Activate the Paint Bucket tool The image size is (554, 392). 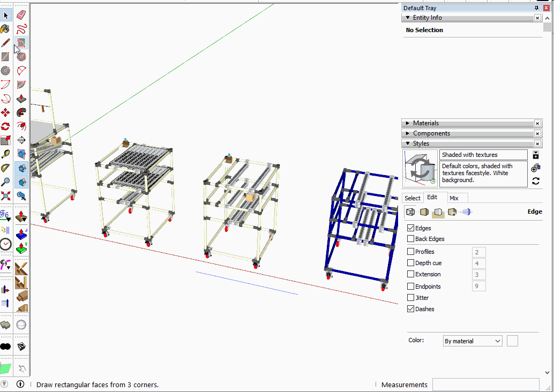click(x=6, y=29)
